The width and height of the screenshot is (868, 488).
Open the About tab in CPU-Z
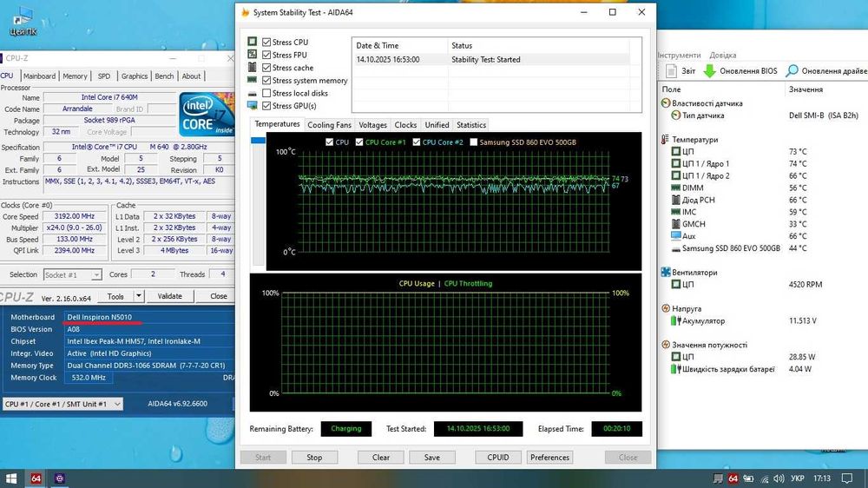click(191, 76)
